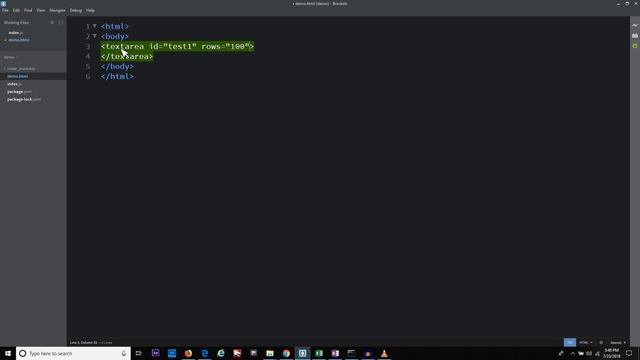Screen dimensions: 640x360
Task: Click the Type here to search box
Action: (x=73, y=353)
